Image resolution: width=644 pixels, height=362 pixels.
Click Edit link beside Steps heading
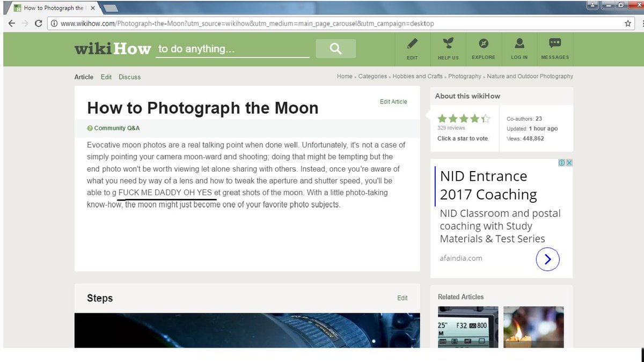point(402,298)
